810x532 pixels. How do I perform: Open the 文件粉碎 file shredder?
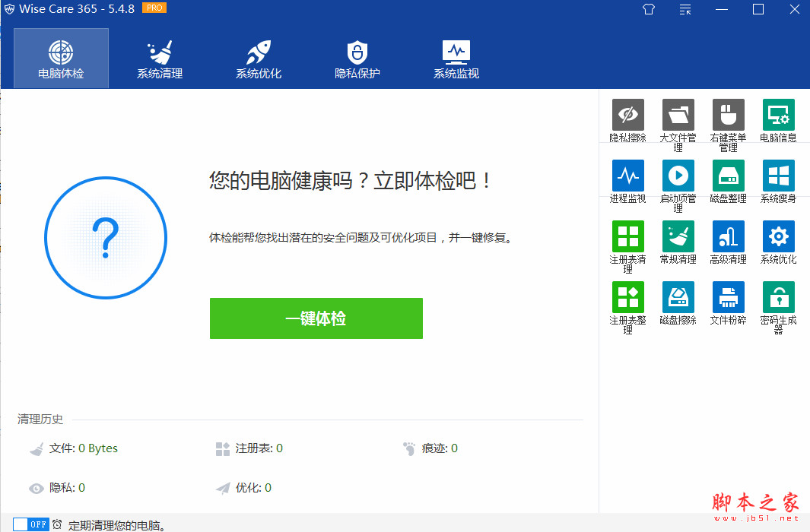728,303
